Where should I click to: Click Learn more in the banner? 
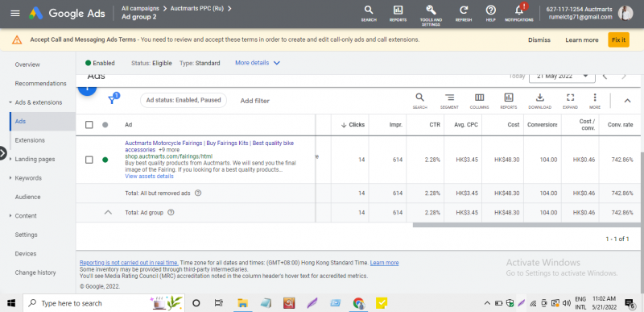(x=582, y=40)
